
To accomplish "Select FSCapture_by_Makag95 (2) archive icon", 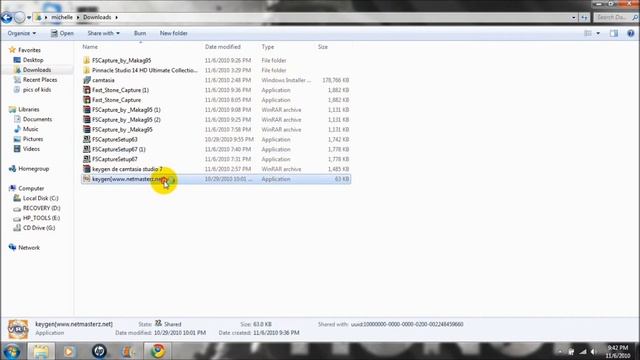I will (x=87, y=120).
